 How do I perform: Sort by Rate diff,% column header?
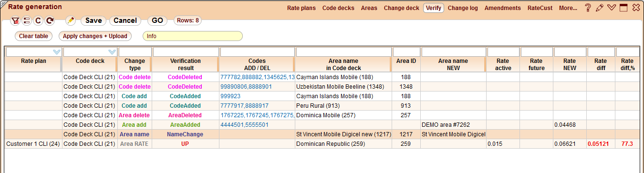(x=627, y=64)
